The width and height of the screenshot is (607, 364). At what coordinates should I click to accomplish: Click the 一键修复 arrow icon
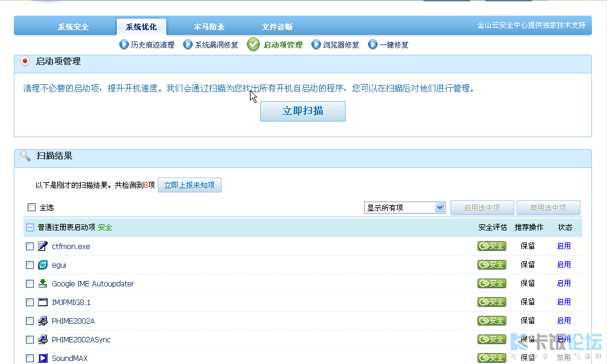[x=372, y=45]
